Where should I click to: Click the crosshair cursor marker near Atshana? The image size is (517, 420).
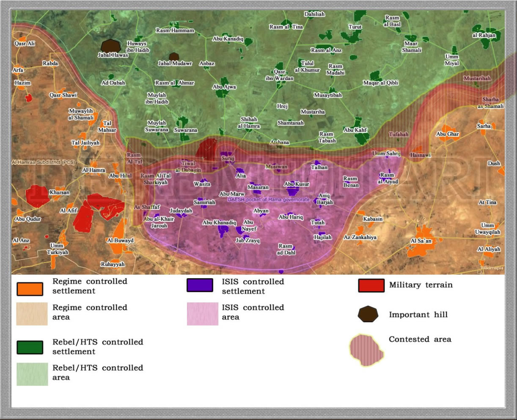259,138
